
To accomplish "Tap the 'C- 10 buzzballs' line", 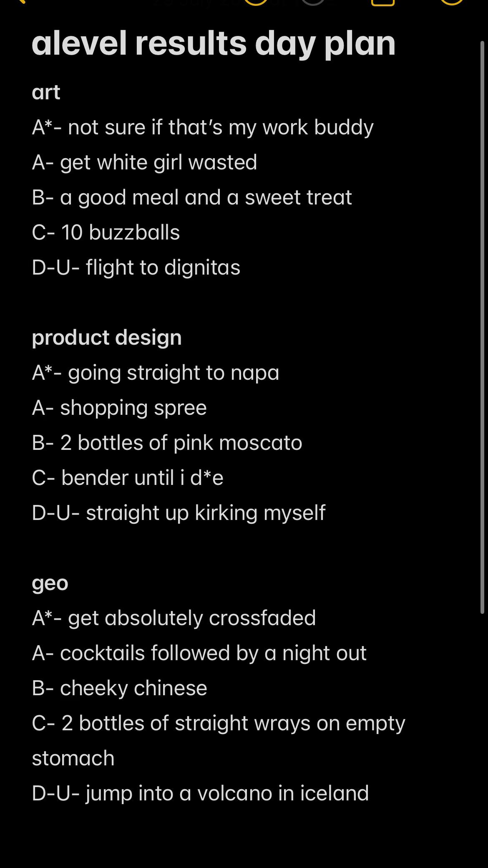I will coord(106,232).
